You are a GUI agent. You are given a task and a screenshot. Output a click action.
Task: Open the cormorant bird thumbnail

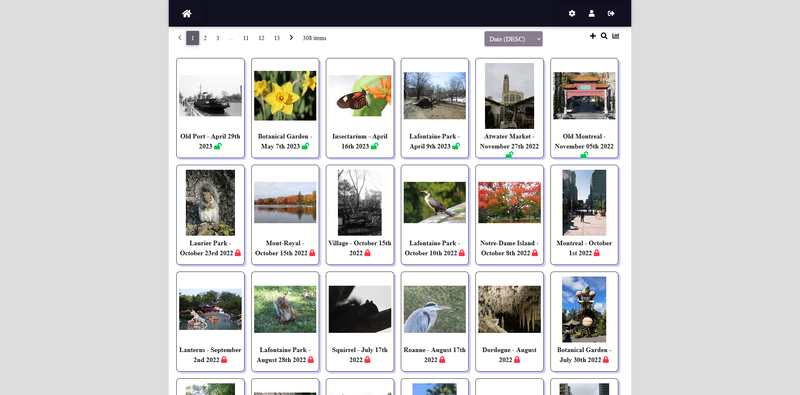point(435,203)
